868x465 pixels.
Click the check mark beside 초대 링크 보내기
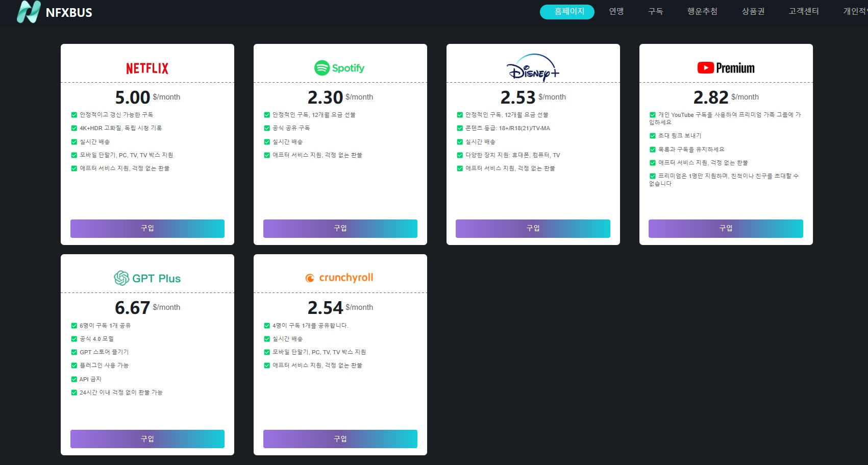pyautogui.click(x=653, y=136)
